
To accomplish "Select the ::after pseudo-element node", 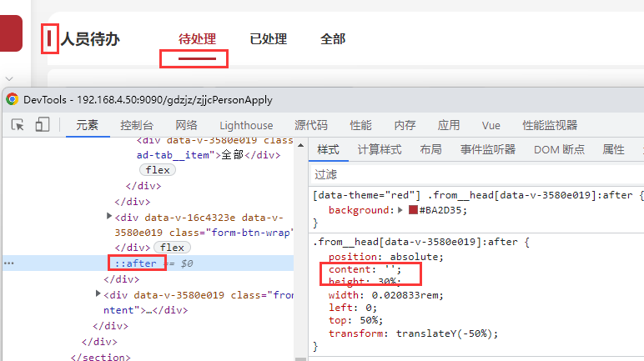I will pos(135,263).
